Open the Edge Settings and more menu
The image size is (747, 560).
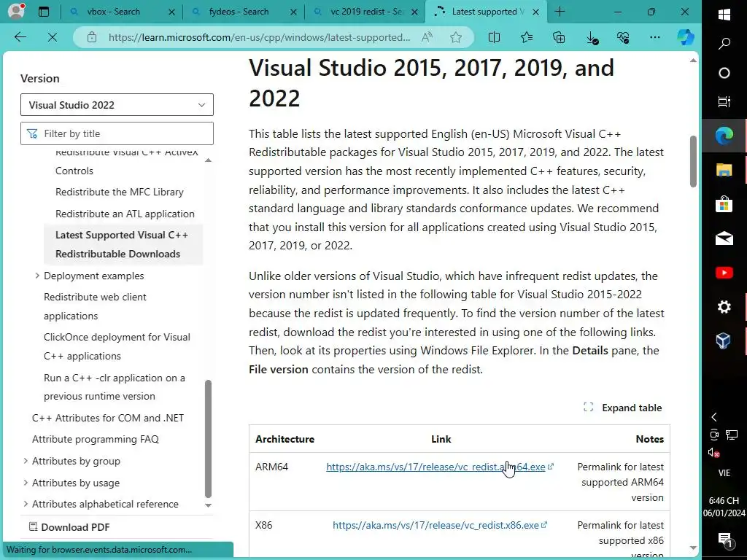(655, 37)
